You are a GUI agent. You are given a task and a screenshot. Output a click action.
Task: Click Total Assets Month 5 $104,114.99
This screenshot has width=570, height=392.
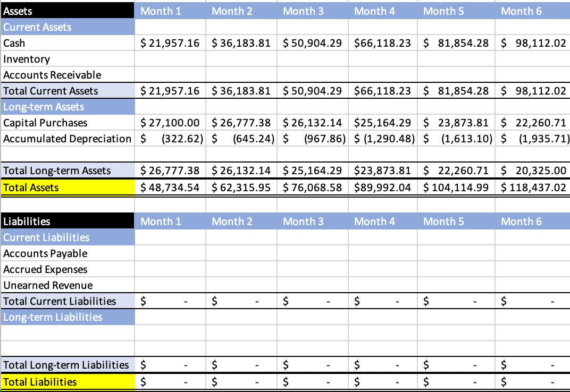pyautogui.click(x=456, y=188)
